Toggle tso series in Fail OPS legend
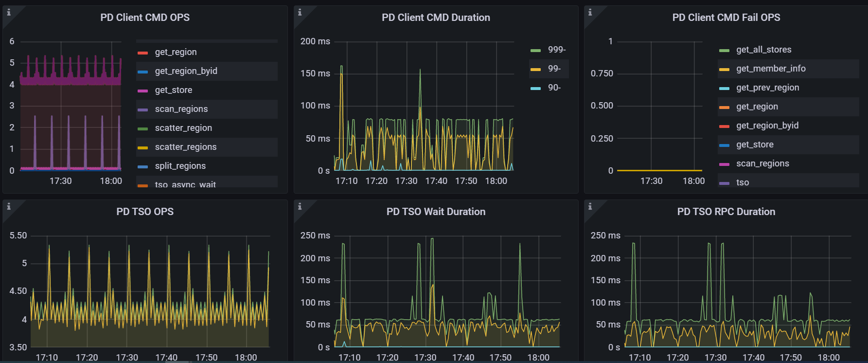This screenshot has height=363, width=868. [x=742, y=182]
